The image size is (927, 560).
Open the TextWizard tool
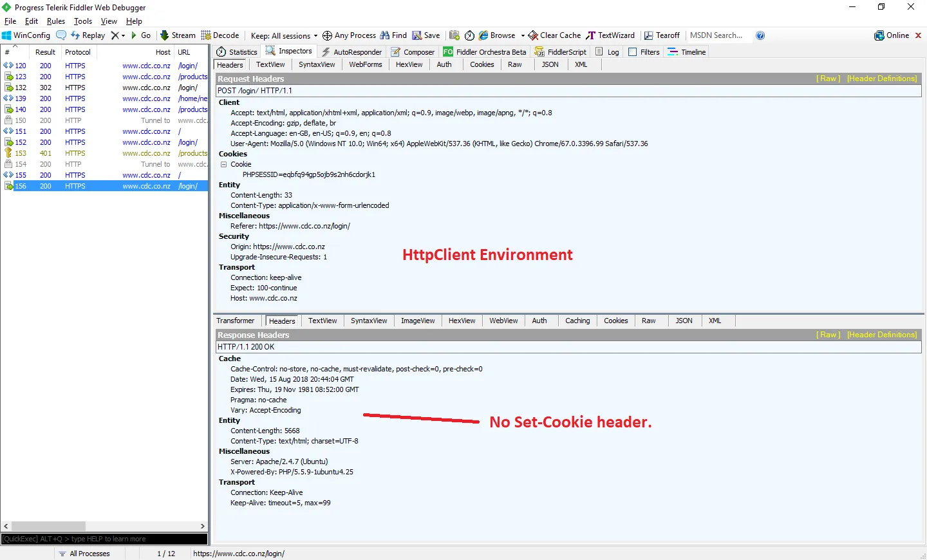(610, 35)
